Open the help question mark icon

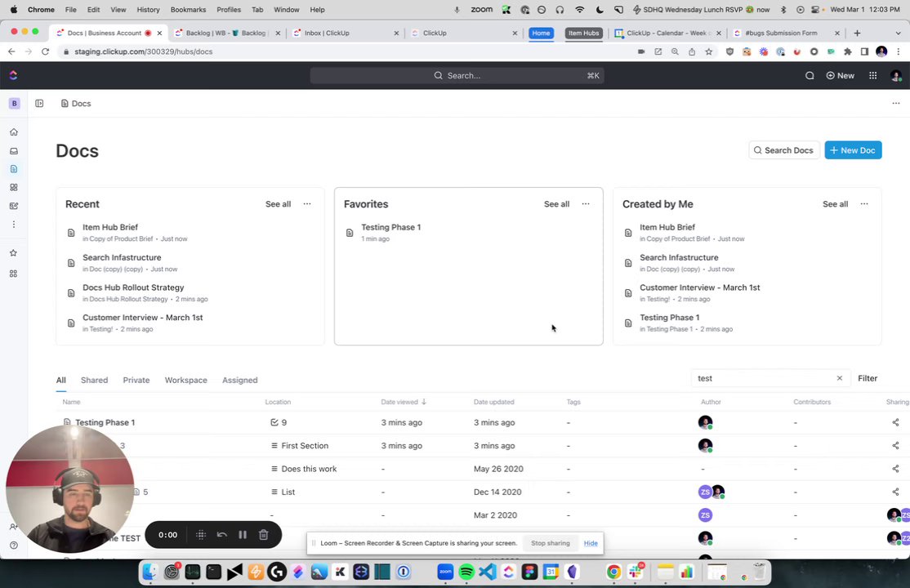point(14,546)
